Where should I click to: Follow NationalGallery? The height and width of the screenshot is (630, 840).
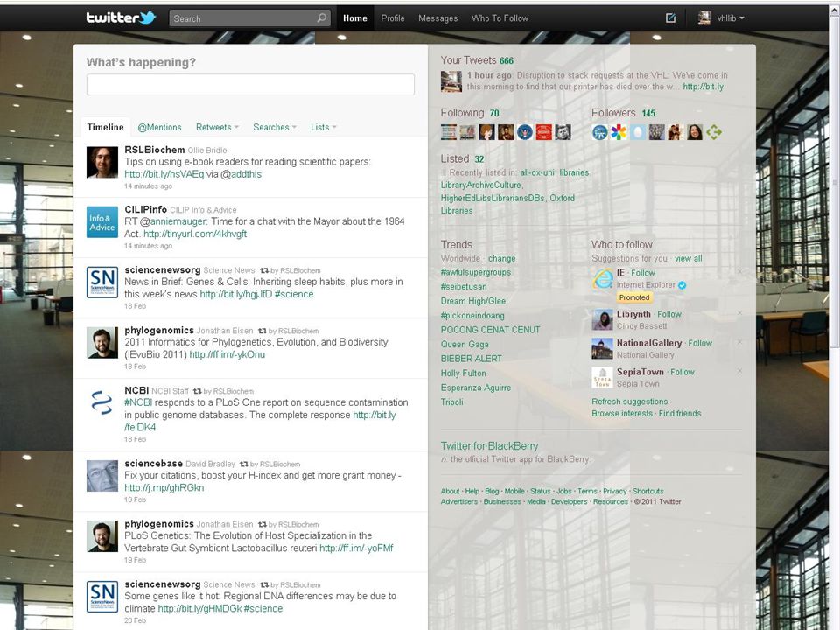click(x=700, y=343)
